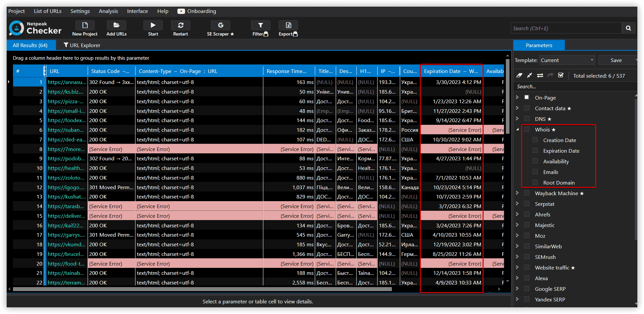Click the horizontal scrollbar under the table
The width and height of the screenshot is (644, 314).
coord(202,289)
